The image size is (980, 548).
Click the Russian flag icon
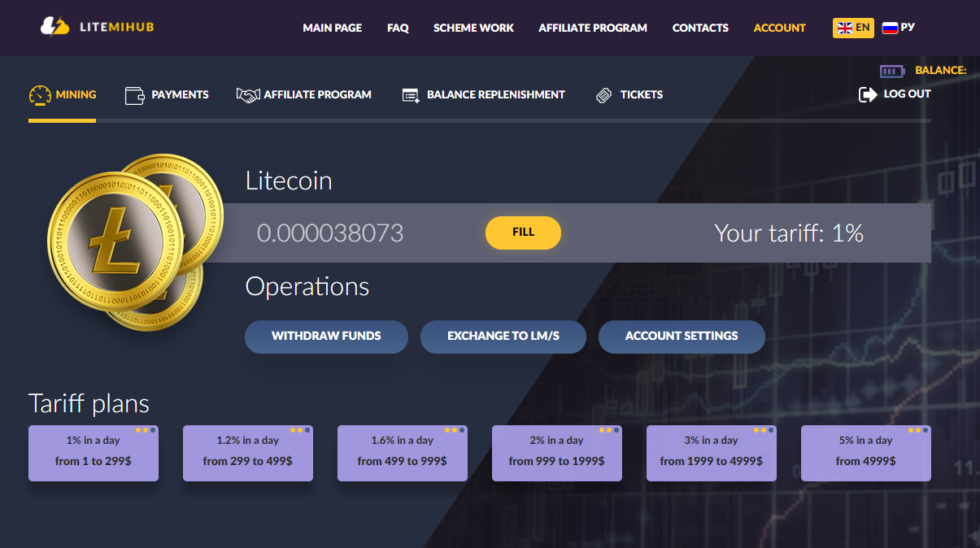coord(890,28)
